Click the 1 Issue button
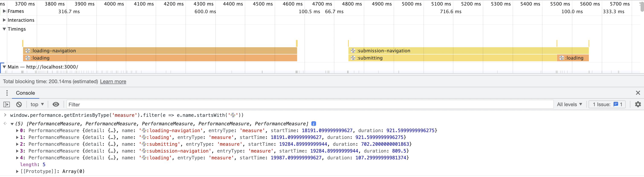The height and width of the screenshot is (177, 644). click(x=607, y=104)
